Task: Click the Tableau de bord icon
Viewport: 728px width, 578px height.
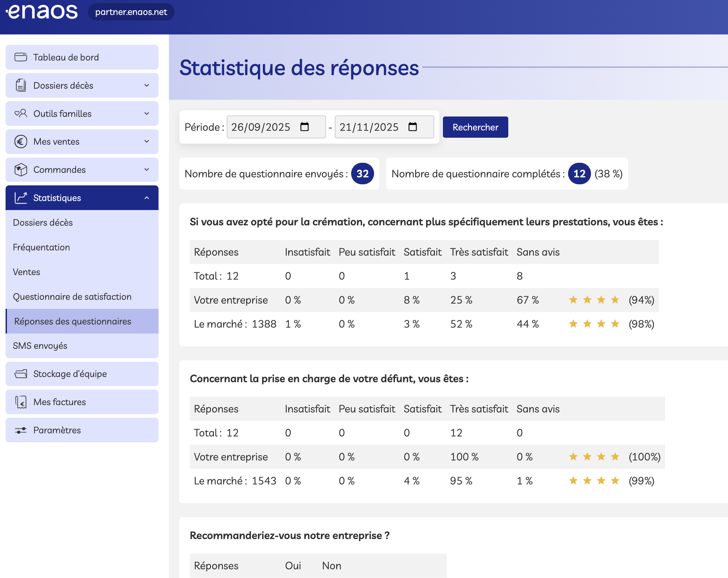Action: (21, 57)
